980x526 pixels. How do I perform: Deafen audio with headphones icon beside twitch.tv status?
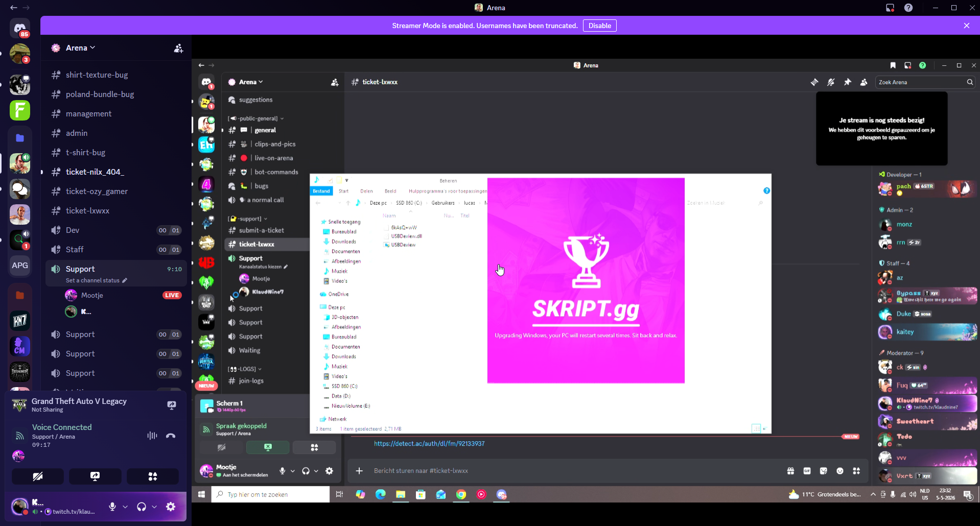(x=142, y=507)
